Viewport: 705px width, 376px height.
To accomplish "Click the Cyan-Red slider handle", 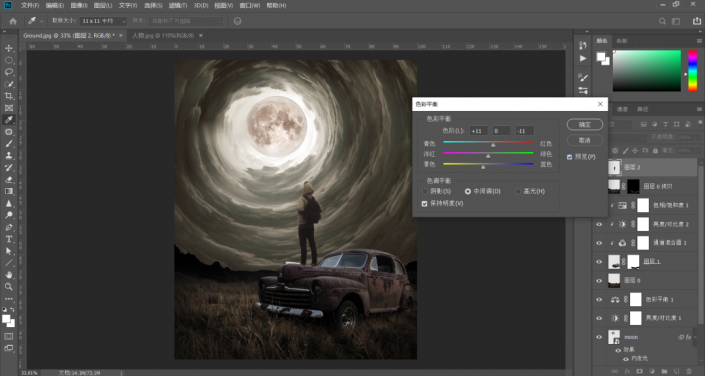I will point(493,145).
